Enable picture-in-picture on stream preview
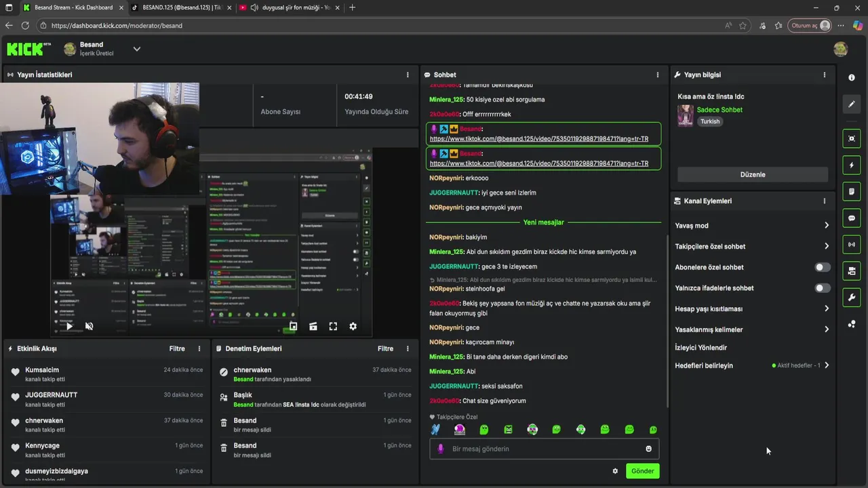This screenshot has width=868, height=488. click(x=293, y=326)
